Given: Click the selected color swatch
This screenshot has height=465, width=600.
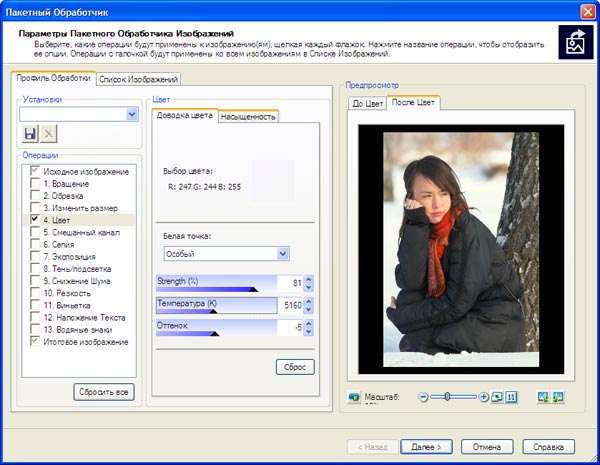Looking at the screenshot, I should 273,180.
